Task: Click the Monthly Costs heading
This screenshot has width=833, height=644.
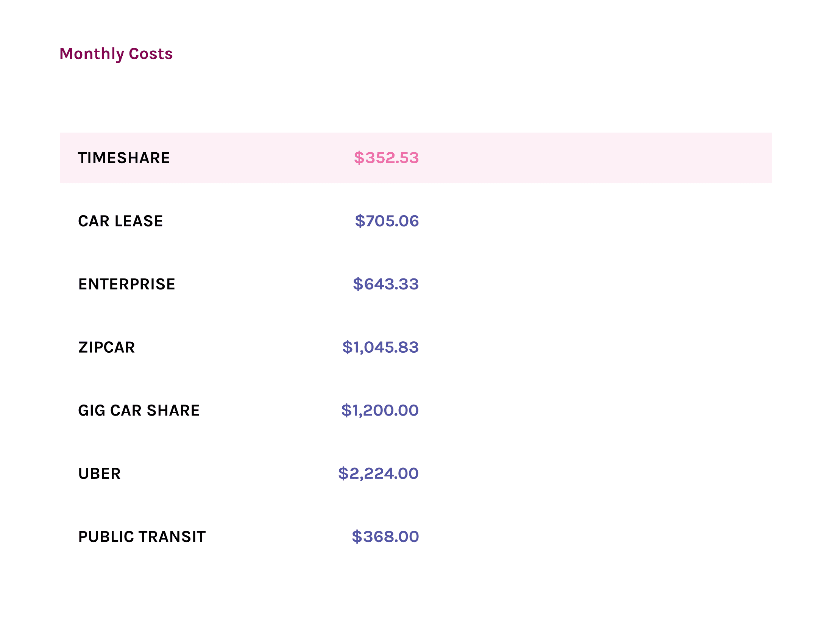Action: 116,54
